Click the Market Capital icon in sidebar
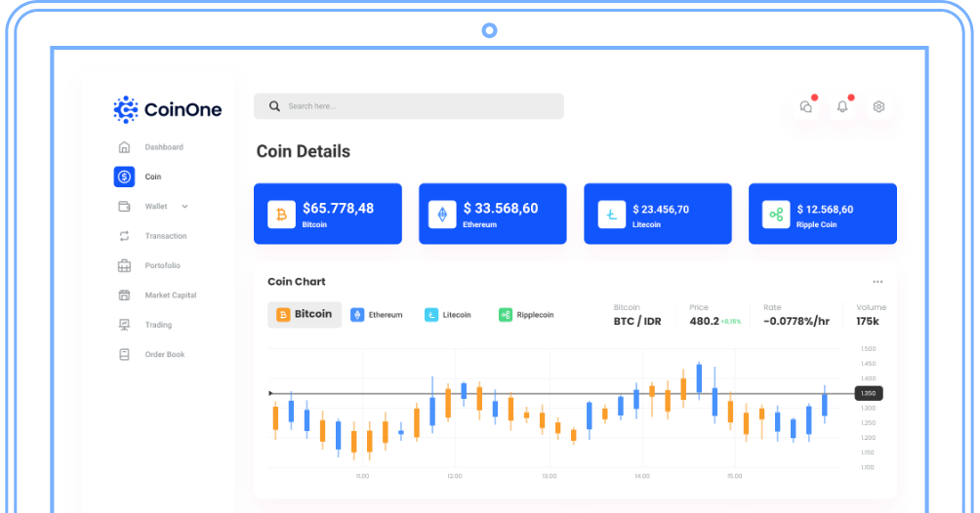The image size is (980, 513). coord(124,296)
